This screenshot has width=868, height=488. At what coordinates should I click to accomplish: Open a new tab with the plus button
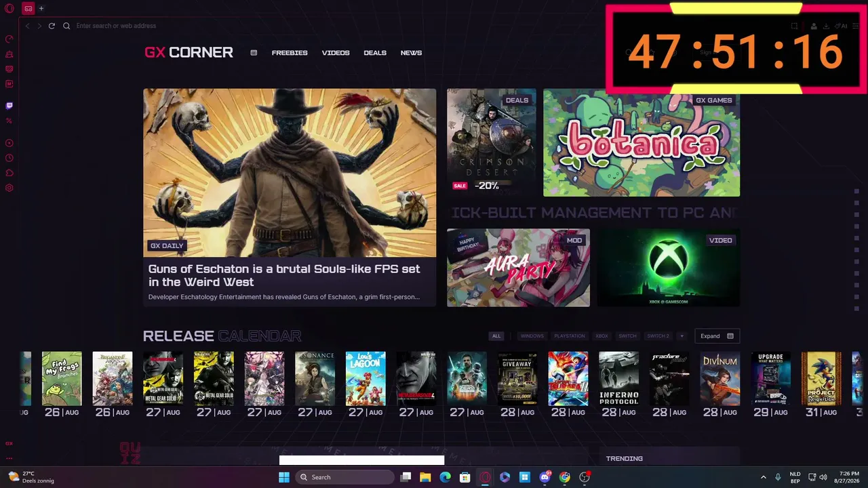[41, 8]
